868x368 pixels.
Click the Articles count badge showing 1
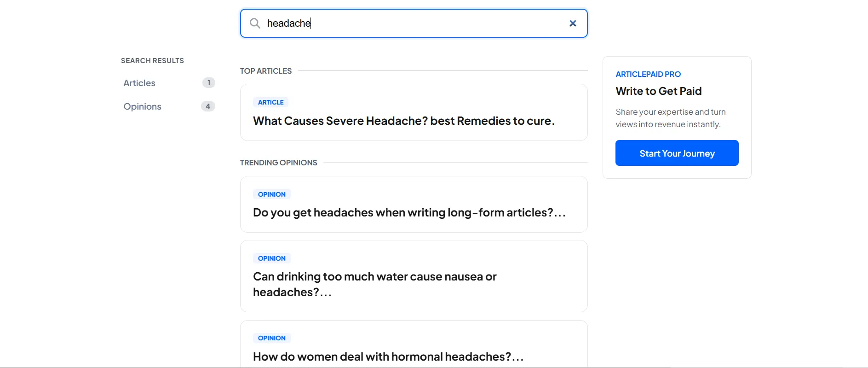point(208,83)
